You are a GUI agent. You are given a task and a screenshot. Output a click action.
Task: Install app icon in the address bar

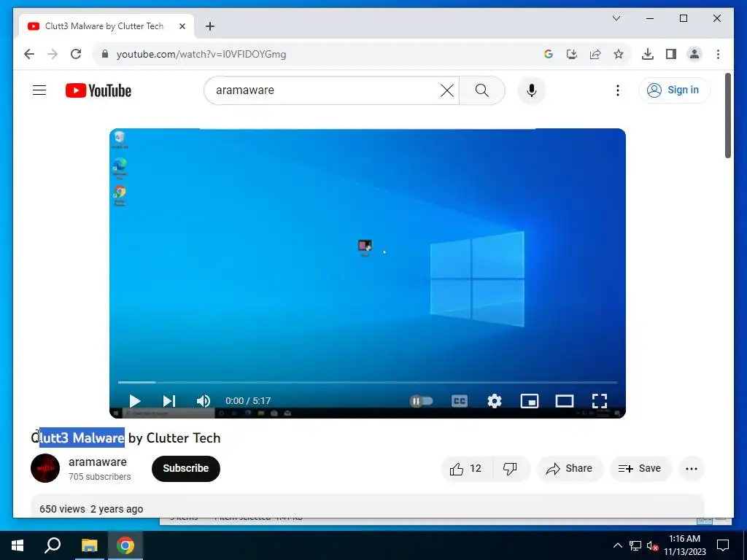click(572, 54)
